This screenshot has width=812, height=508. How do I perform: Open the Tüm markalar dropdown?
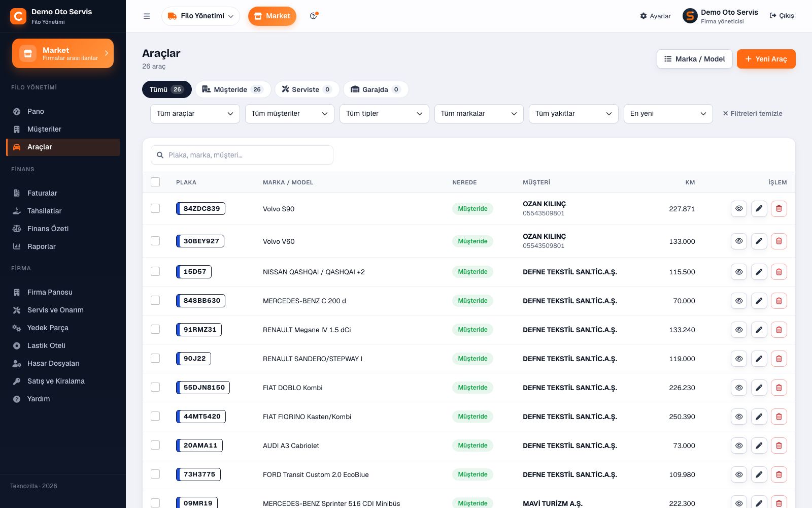[x=479, y=114]
